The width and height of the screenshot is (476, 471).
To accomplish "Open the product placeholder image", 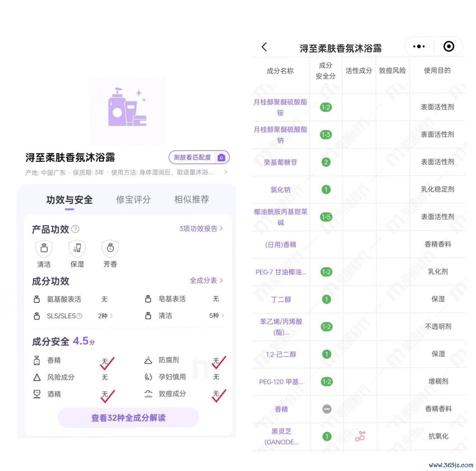I will point(128,111).
